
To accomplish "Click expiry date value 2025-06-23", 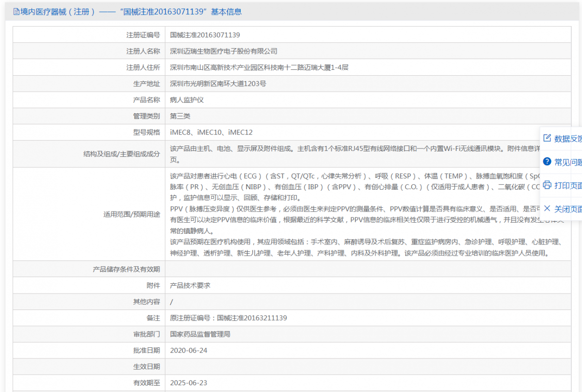I will pos(189,383).
